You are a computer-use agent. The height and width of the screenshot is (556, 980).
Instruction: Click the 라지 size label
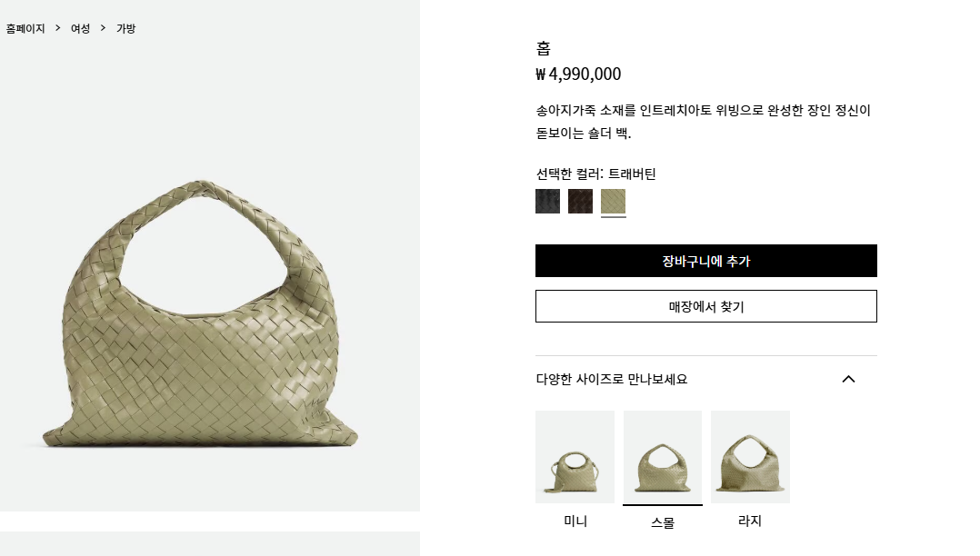[750, 521]
